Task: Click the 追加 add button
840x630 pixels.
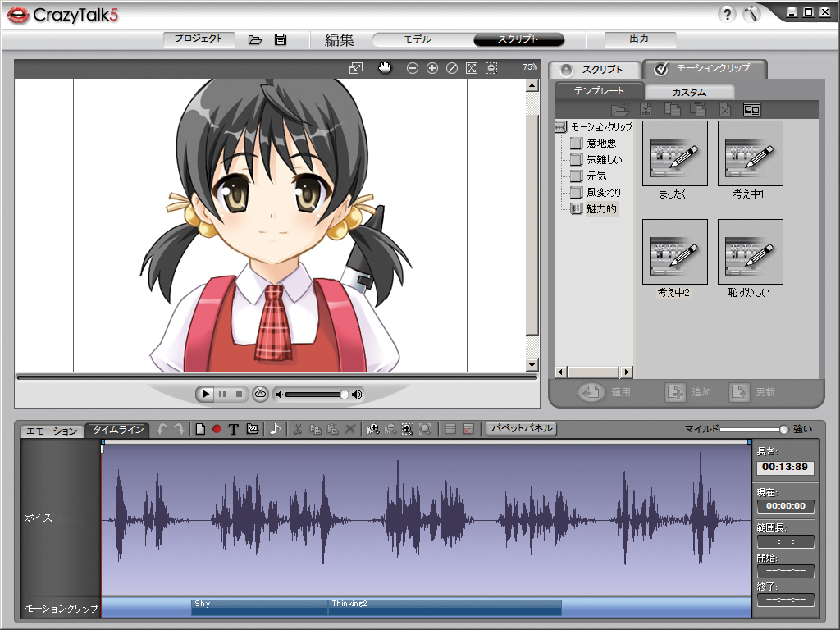Action: (688, 392)
